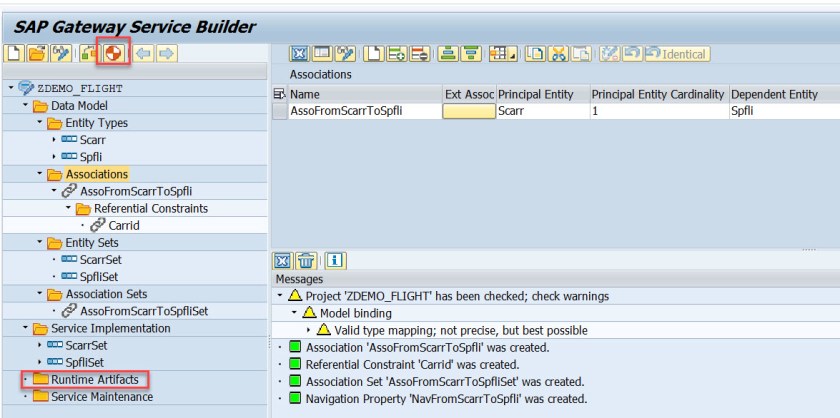Select AssoFromScarrToSpfliSet in Association Sets
The width and height of the screenshot is (840, 418).
pos(144,311)
